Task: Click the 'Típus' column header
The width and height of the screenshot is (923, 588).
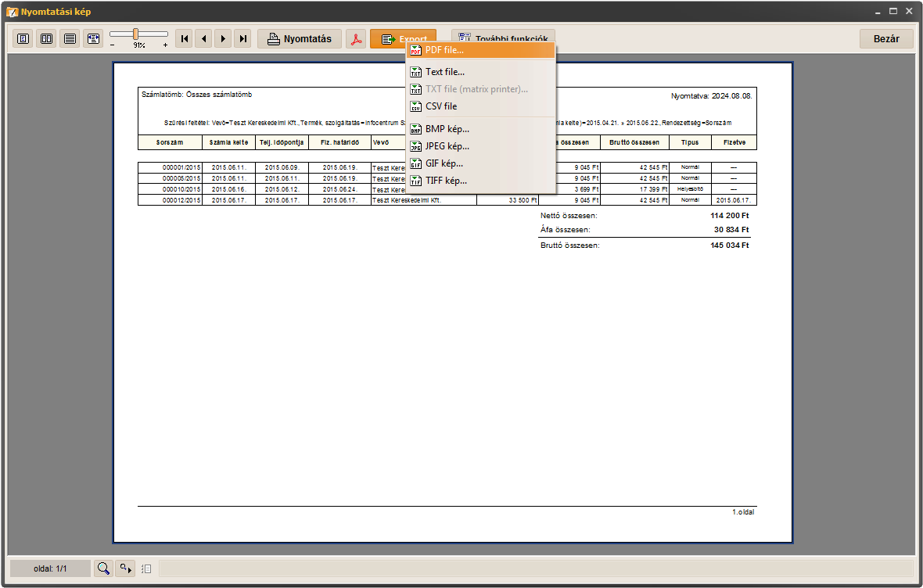Action: click(690, 142)
